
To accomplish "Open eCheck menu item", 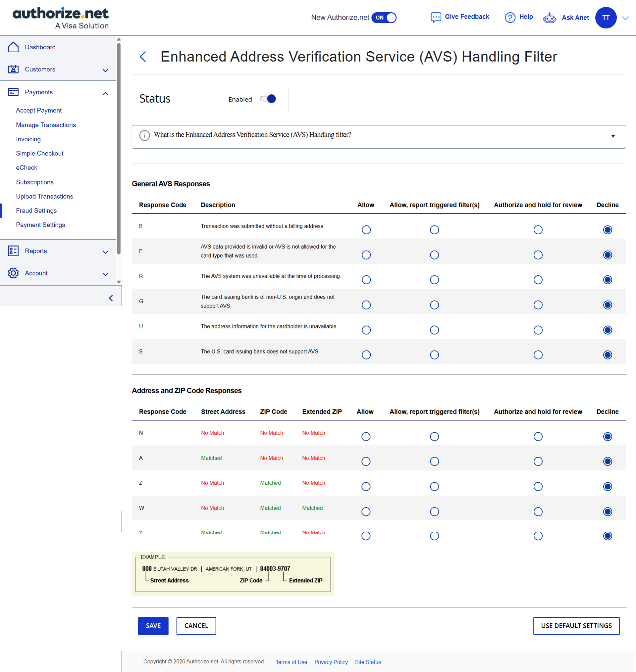I will click(26, 168).
